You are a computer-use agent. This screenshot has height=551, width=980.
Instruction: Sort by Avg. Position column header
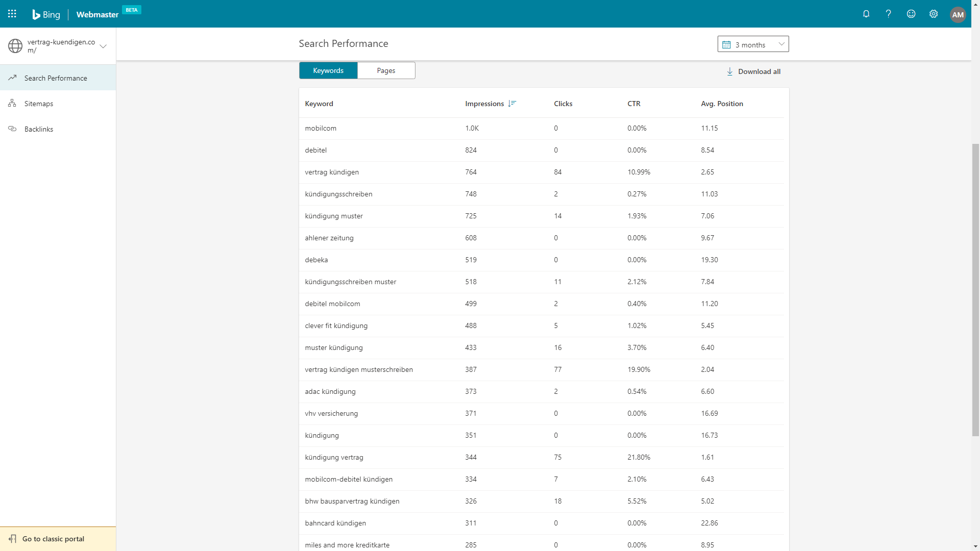(722, 104)
